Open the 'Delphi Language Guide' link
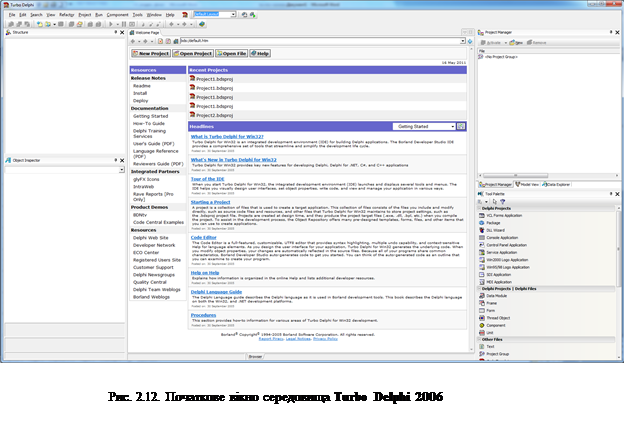This screenshot has height=426, width=624. point(216,292)
